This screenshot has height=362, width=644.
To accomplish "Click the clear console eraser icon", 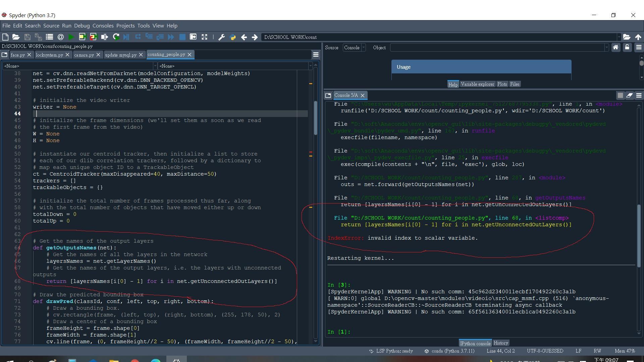I will tap(629, 96).
